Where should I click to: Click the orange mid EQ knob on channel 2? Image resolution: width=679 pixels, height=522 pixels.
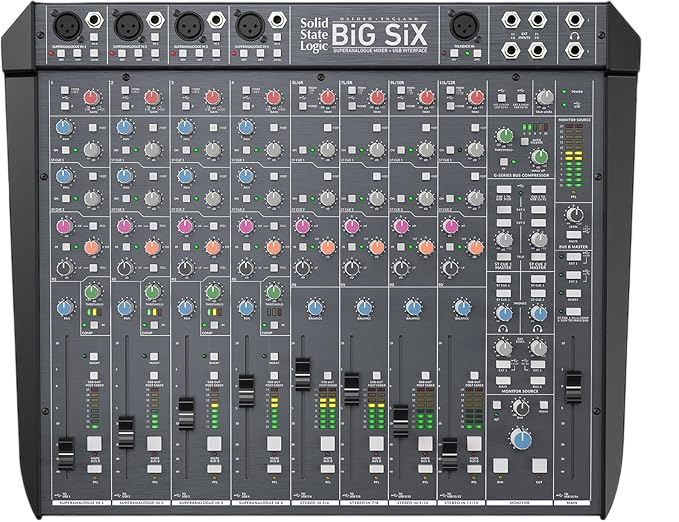152,247
